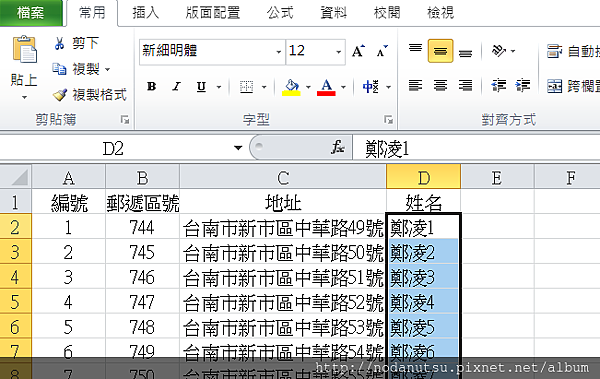Open the orientation dropdown arrow
Viewport: 600px width, 379px height.
click(513, 51)
